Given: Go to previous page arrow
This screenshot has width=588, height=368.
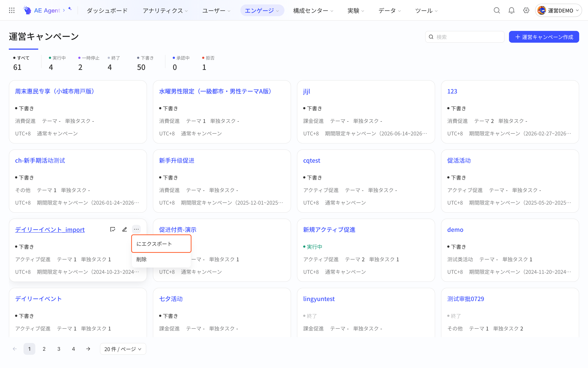Looking at the screenshot, I should pos(15,349).
